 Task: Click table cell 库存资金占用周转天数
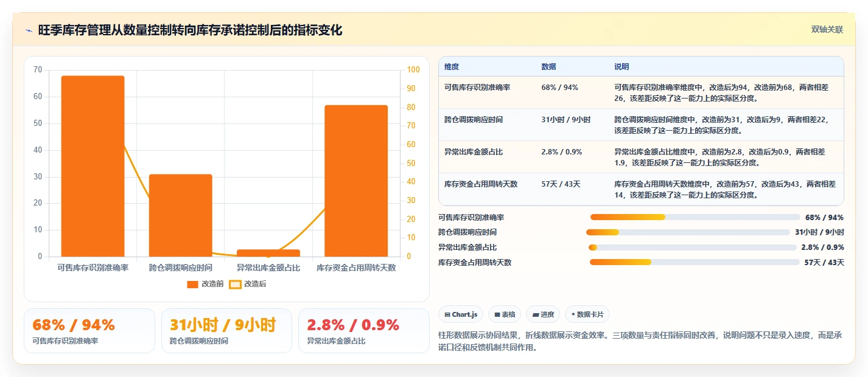coord(481,184)
